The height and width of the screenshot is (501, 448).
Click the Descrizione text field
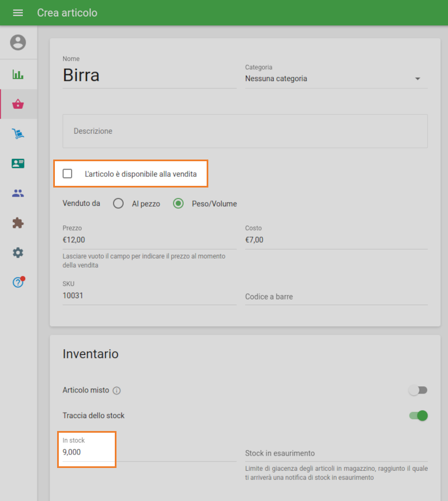click(245, 131)
